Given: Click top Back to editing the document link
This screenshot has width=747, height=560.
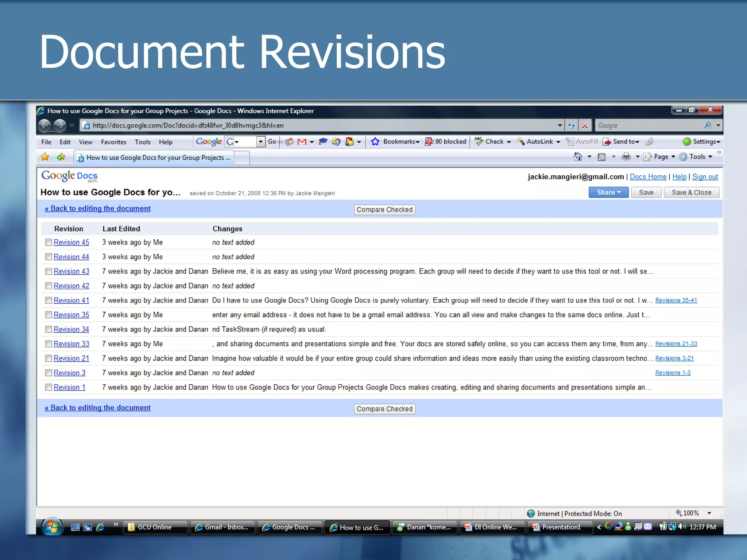Looking at the screenshot, I should pos(97,209).
